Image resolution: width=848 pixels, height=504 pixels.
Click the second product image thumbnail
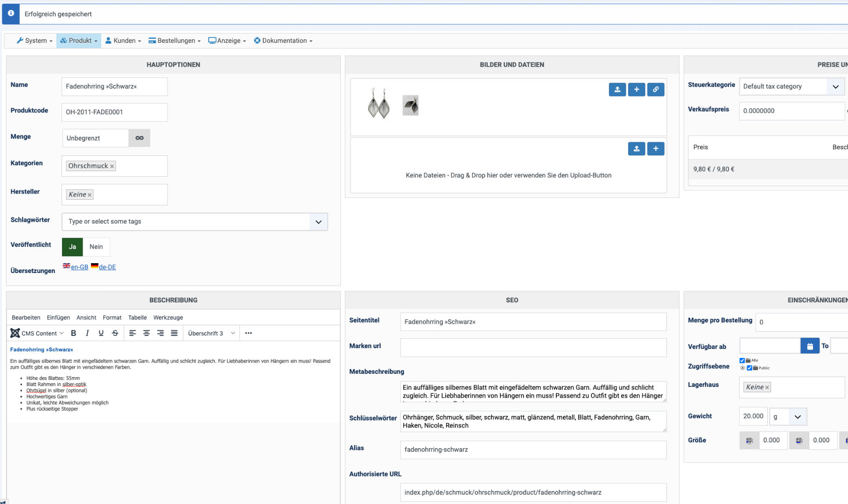(411, 105)
